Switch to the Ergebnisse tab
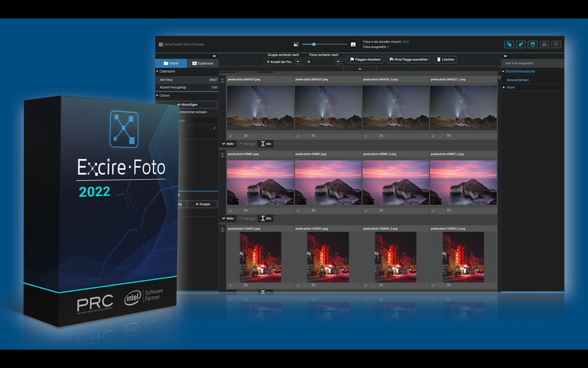588x368 pixels. click(x=203, y=63)
